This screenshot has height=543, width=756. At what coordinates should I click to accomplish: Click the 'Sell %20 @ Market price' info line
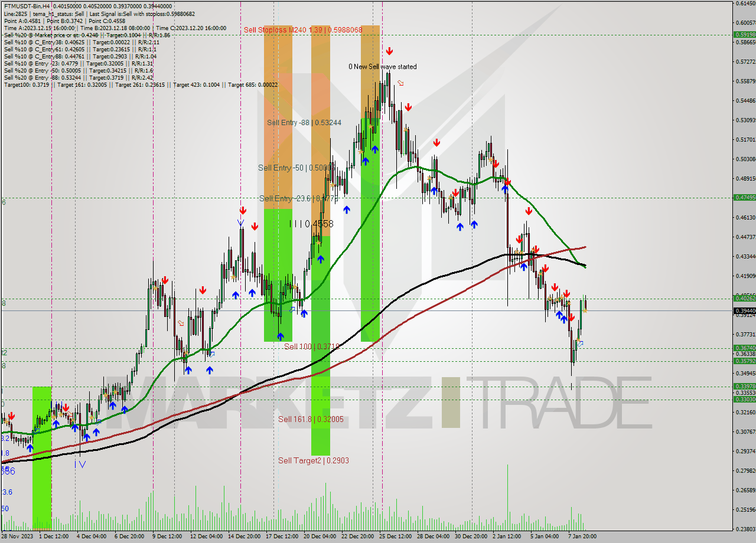(87, 35)
